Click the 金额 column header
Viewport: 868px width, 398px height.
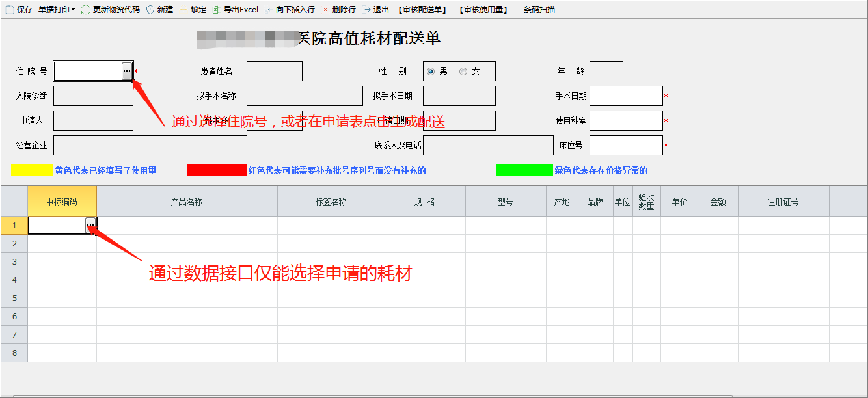718,202
